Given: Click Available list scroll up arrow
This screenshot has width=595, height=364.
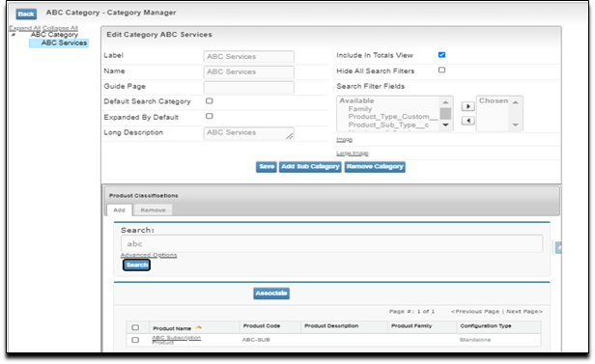Looking at the screenshot, I should [x=445, y=102].
